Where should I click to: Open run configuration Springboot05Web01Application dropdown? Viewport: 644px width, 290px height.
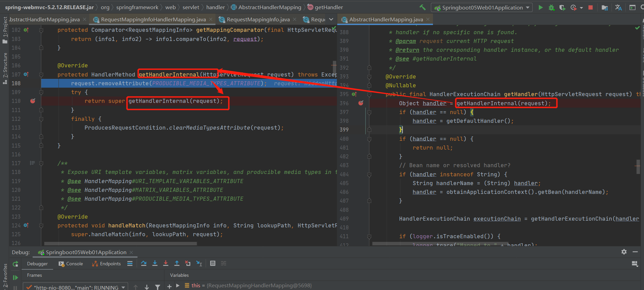482,7
